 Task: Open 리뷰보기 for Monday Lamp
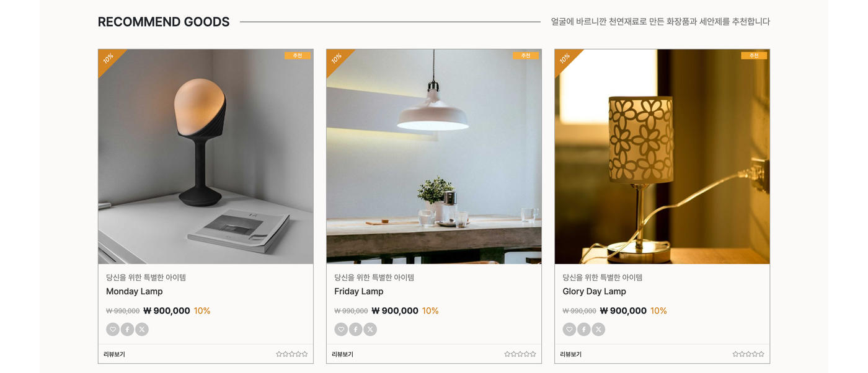(x=114, y=354)
